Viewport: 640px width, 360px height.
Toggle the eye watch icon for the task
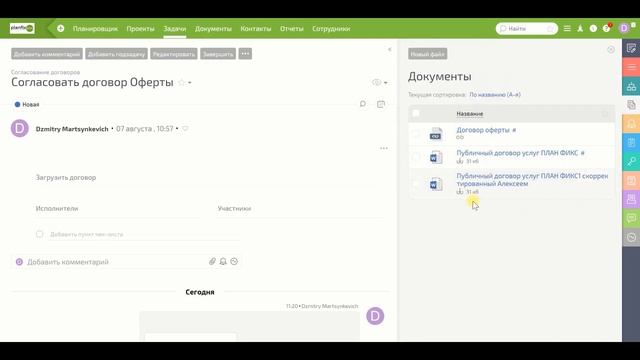click(376, 82)
